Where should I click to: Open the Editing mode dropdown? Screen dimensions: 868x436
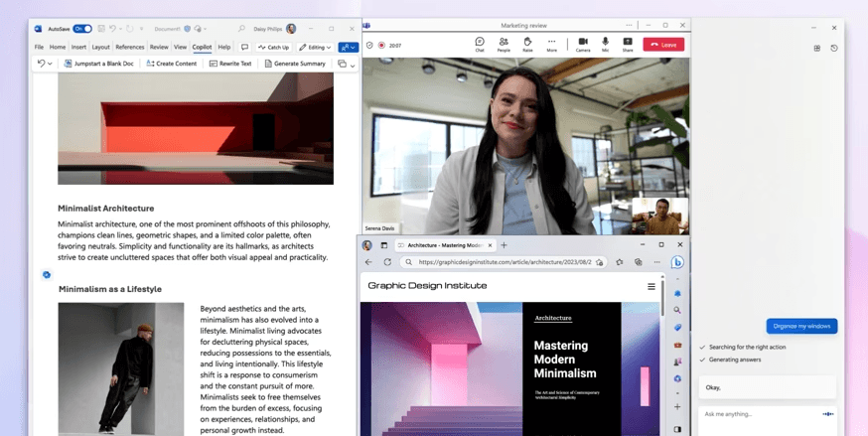pos(315,48)
